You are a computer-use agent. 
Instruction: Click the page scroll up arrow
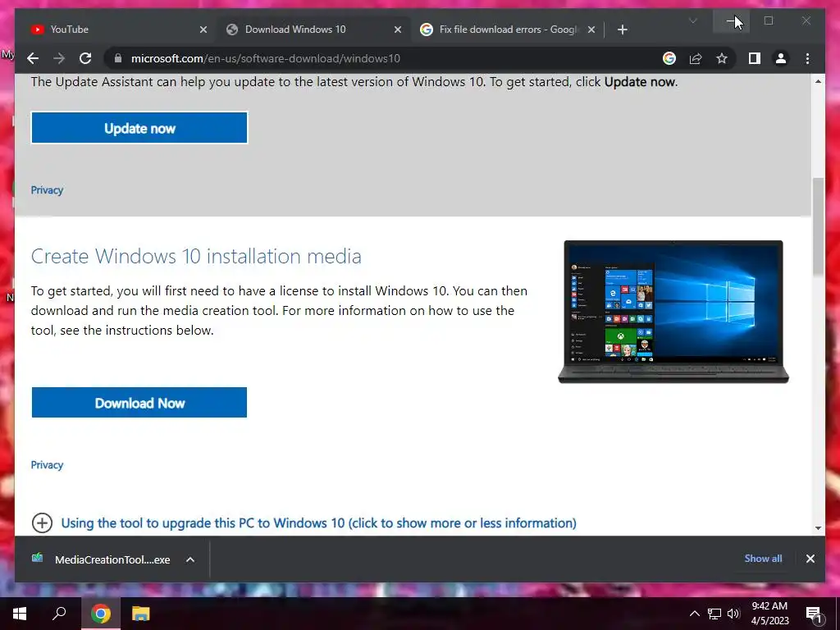coord(818,81)
